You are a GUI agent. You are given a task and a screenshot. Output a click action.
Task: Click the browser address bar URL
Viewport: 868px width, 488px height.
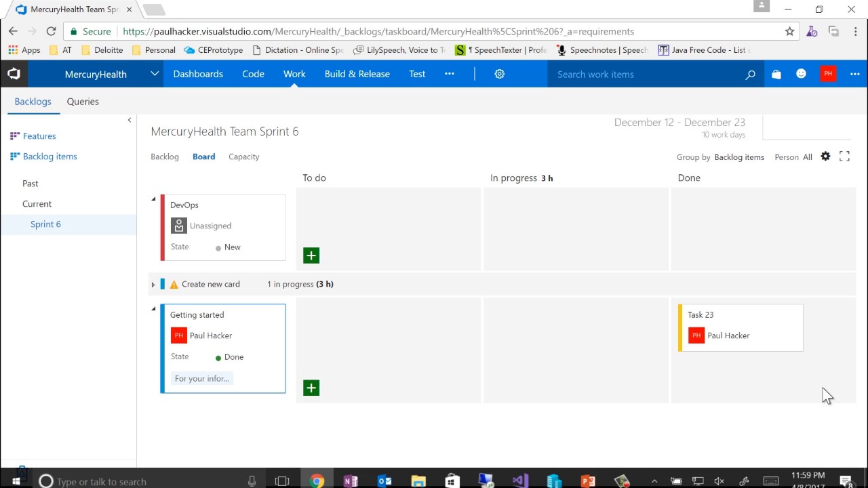coord(378,31)
